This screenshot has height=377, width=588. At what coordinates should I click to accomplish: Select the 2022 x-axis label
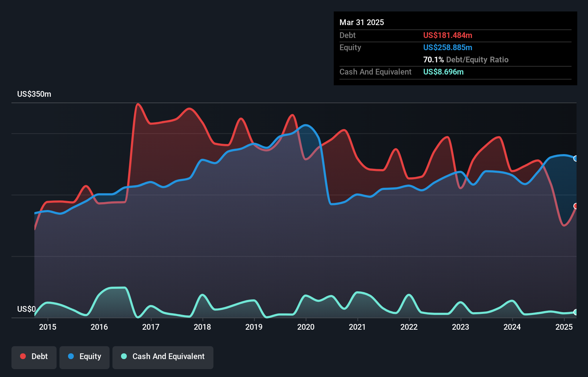coord(409,327)
